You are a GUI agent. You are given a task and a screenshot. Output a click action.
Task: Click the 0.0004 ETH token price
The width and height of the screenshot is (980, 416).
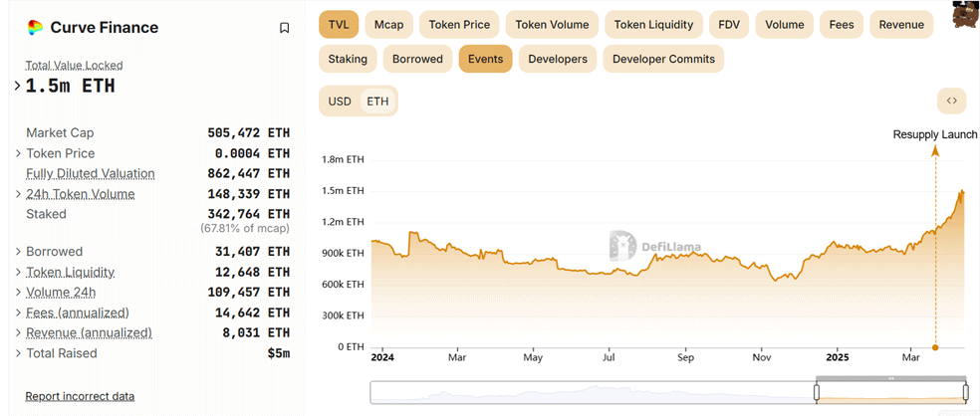[253, 153]
